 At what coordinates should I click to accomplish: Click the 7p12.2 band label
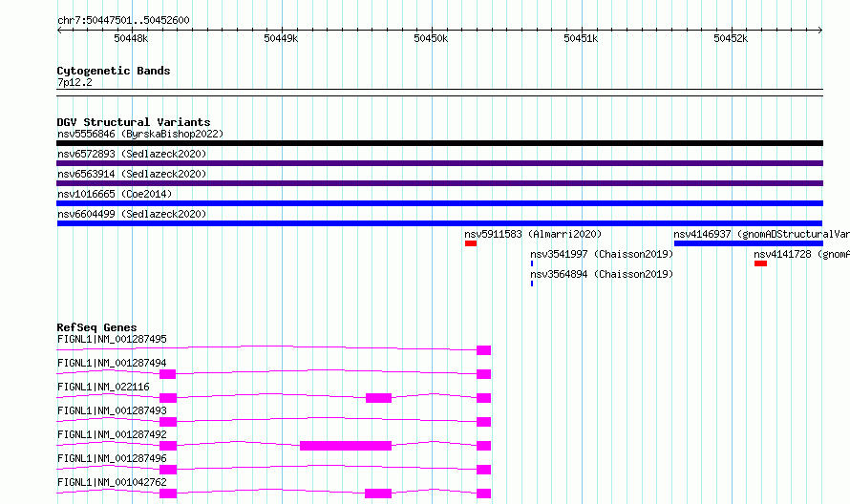tap(74, 82)
